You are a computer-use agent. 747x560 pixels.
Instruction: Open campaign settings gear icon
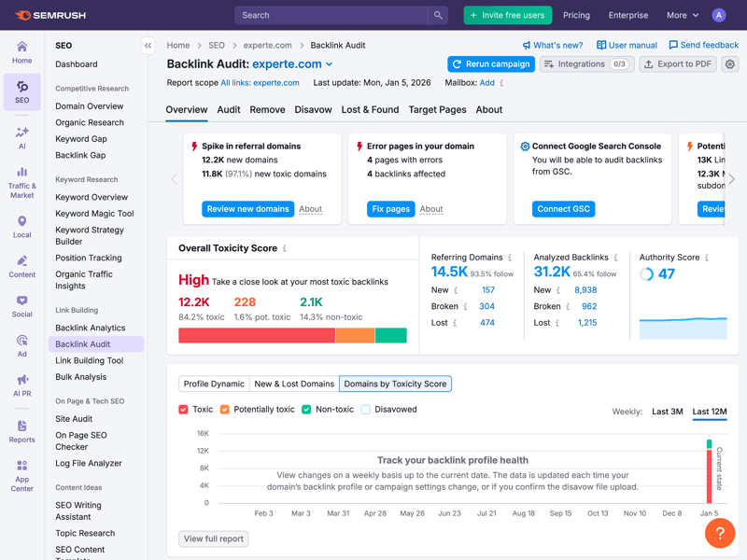point(730,64)
